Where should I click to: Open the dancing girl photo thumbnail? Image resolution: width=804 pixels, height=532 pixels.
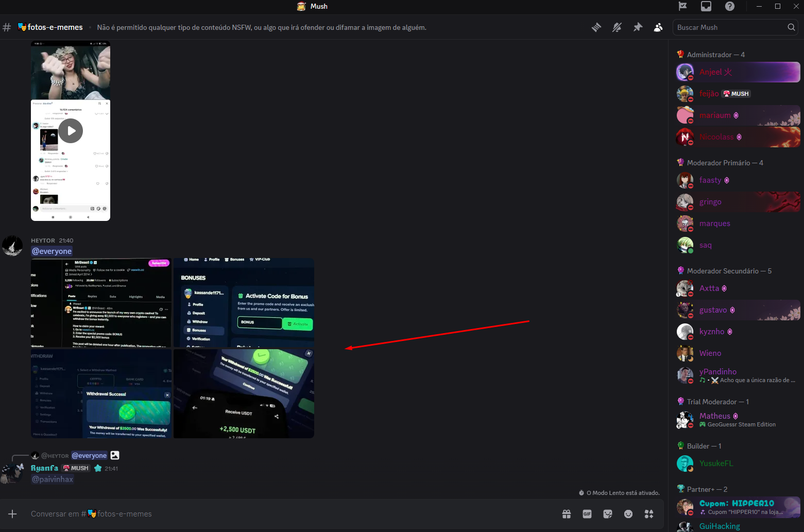point(71,70)
